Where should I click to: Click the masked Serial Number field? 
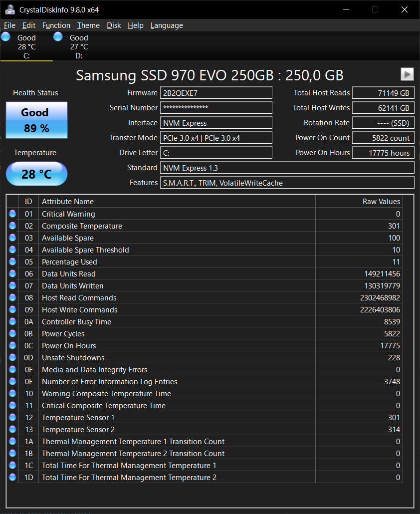pyautogui.click(x=216, y=107)
